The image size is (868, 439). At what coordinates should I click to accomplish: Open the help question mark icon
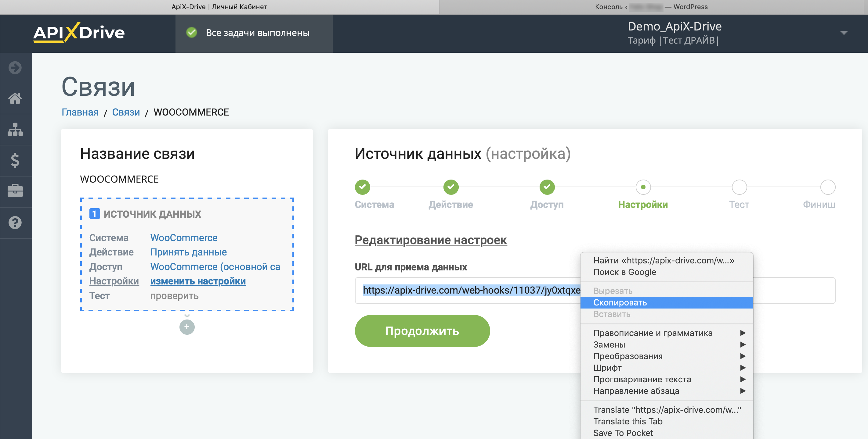(x=15, y=223)
